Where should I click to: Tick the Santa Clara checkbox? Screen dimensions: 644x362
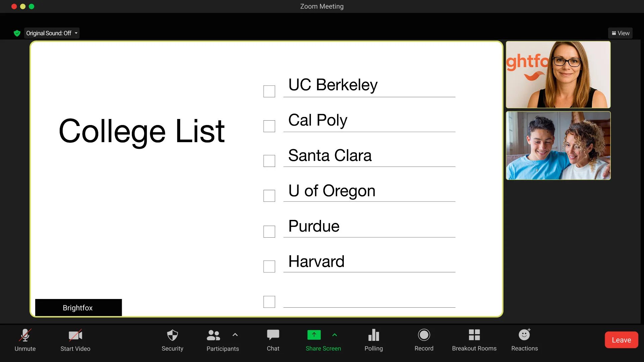pyautogui.click(x=269, y=161)
